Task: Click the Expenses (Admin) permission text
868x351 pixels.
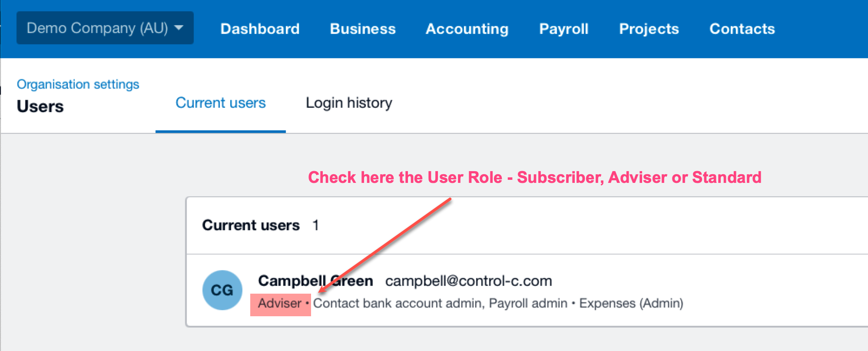Action: (x=631, y=303)
